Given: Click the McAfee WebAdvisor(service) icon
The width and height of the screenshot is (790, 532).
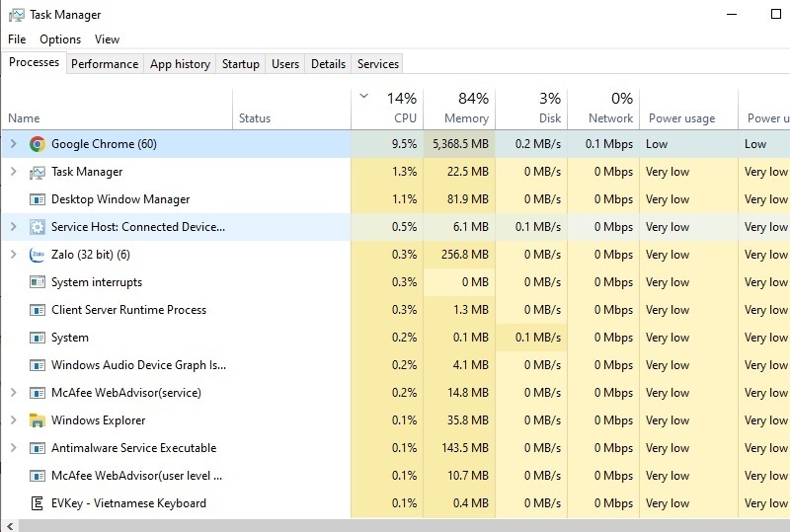Looking at the screenshot, I should [38, 393].
